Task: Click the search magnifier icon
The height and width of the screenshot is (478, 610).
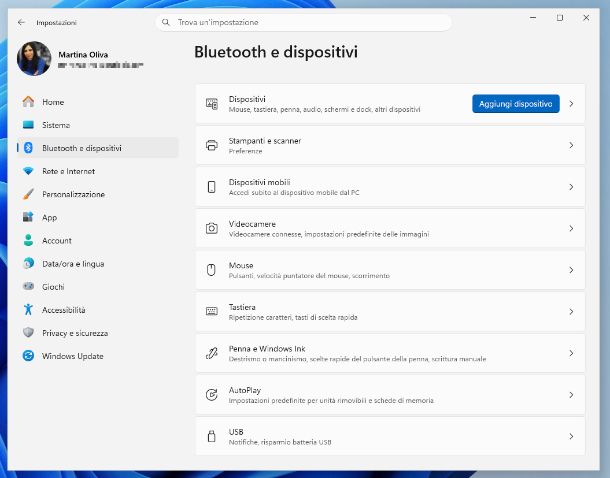Action: tap(166, 23)
